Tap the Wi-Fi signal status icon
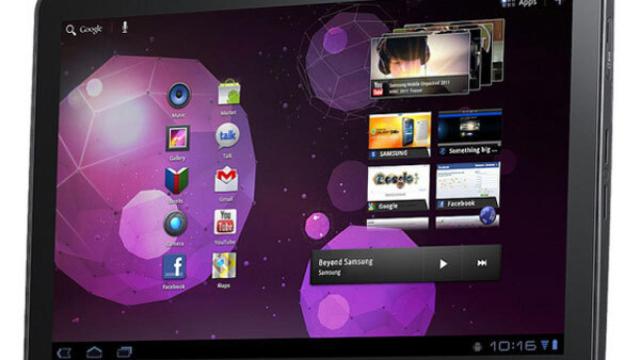The width and height of the screenshot is (640, 360). click(x=545, y=345)
